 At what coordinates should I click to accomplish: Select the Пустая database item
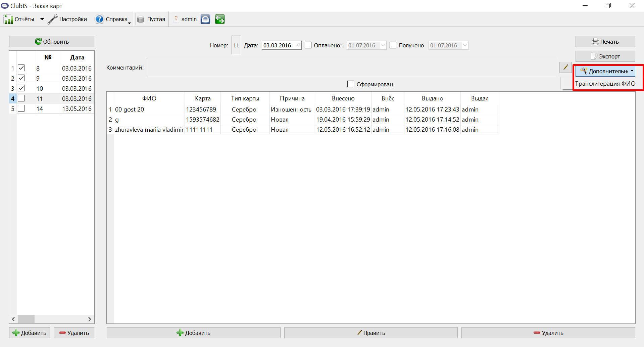coord(151,19)
